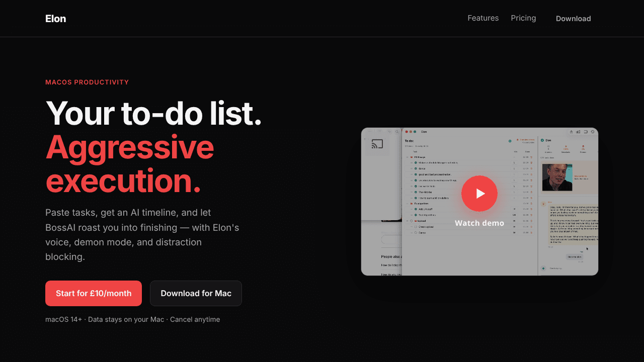Go to Pricing in the top navigation
The height and width of the screenshot is (362, 644).
click(523, 18)
